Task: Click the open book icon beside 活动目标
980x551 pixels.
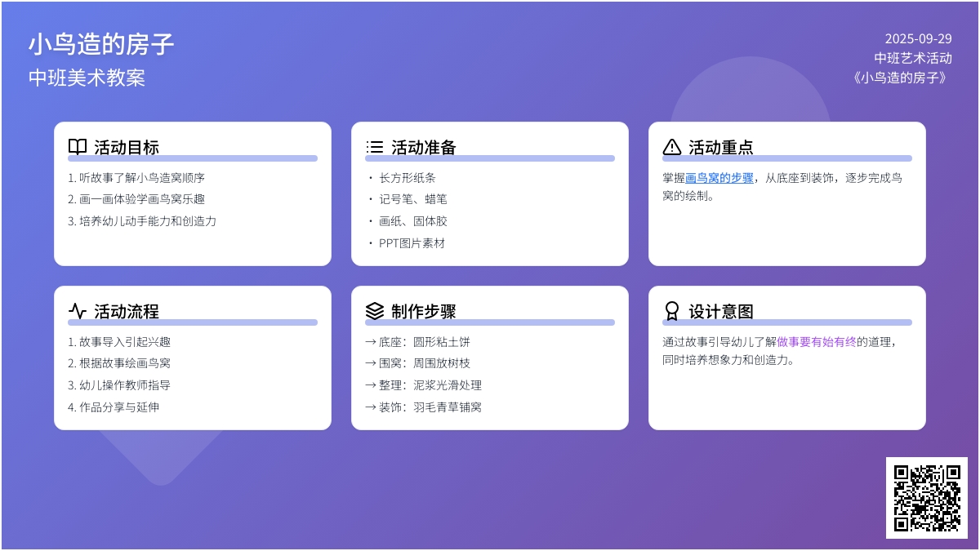Action: (78, 147)
